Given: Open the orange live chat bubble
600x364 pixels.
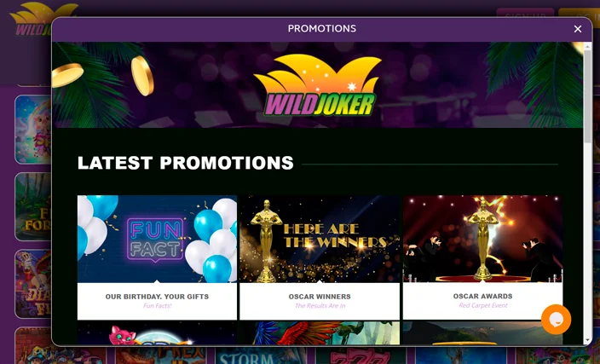Looking at the screenshot, I should pyautogui.click(x=556, y=319).
